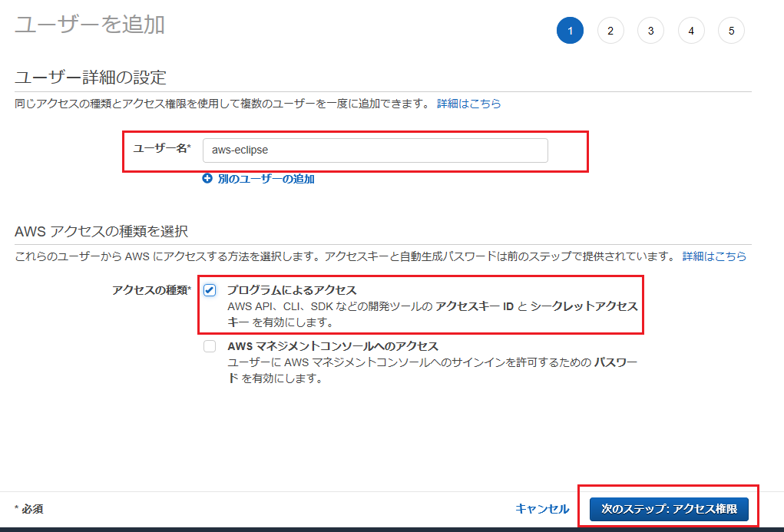Open 詳細はこちら link in access type section
Image resolution: width=784 pixels, height=532 pixels.
(714, 256)
